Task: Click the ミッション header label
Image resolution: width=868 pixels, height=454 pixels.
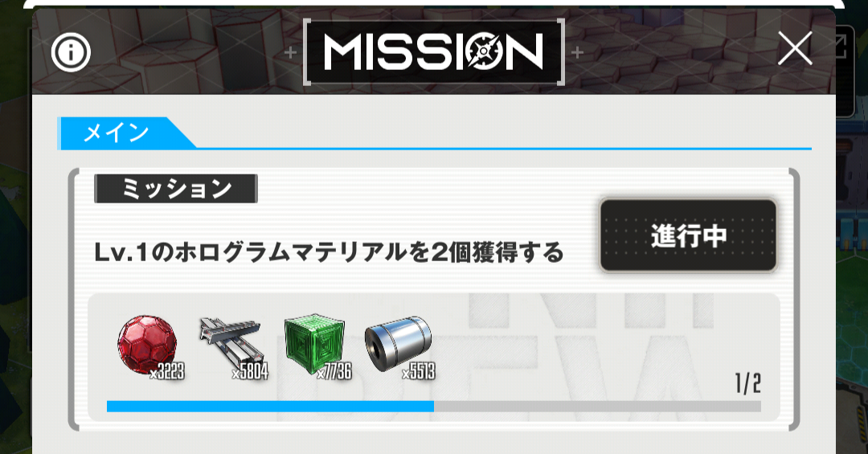Action: (176, 189)
